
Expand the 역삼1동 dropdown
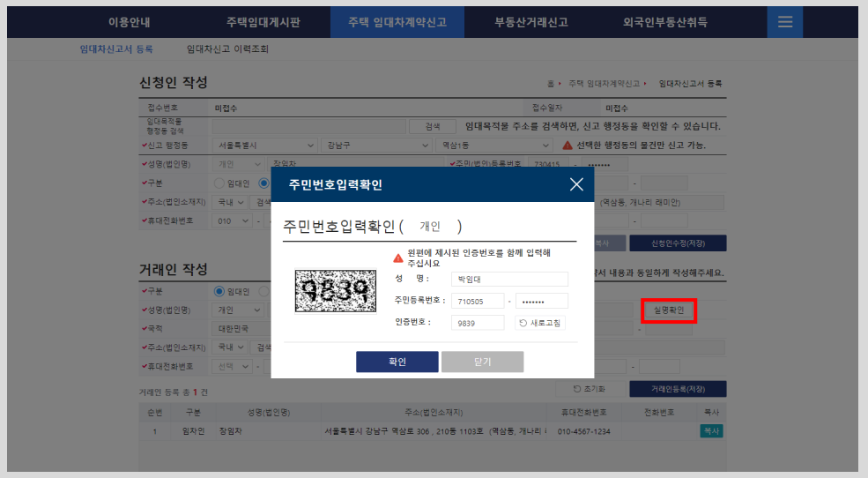(x=493, y=146)
